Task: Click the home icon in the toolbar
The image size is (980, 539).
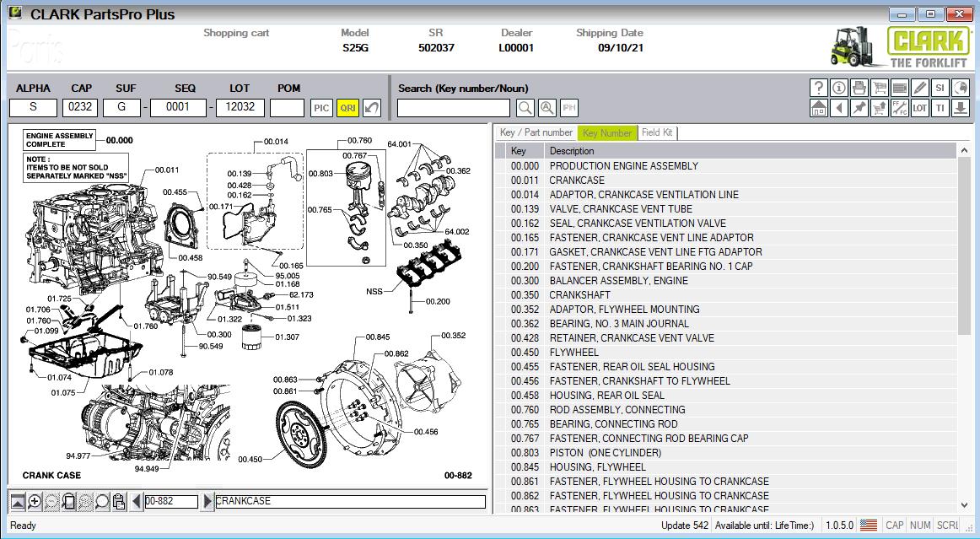Action: [x=818, y=108]
